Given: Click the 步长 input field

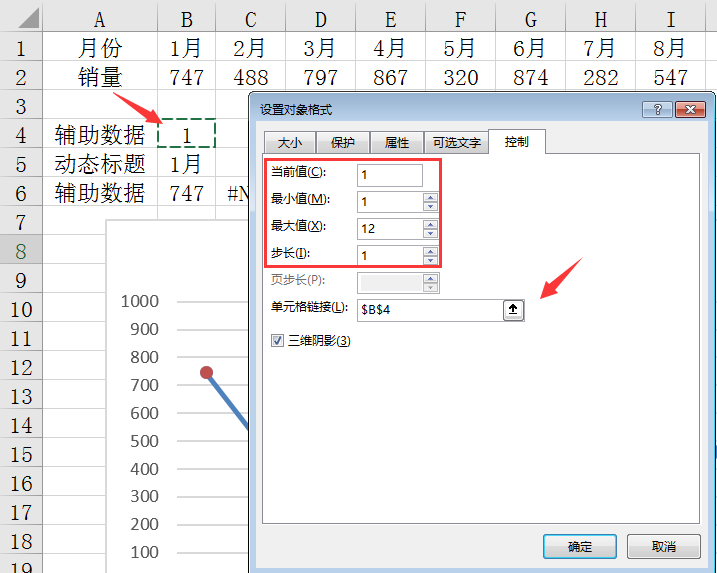Looking at the screenshot, I should coord(390,256).
